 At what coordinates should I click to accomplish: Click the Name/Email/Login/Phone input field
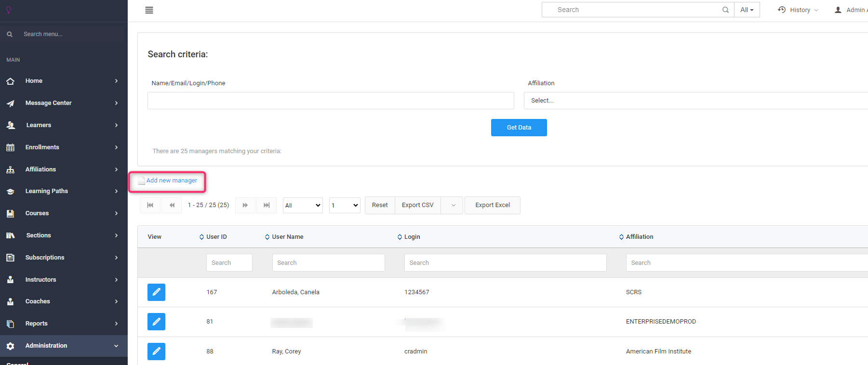[x=331, y=101]
